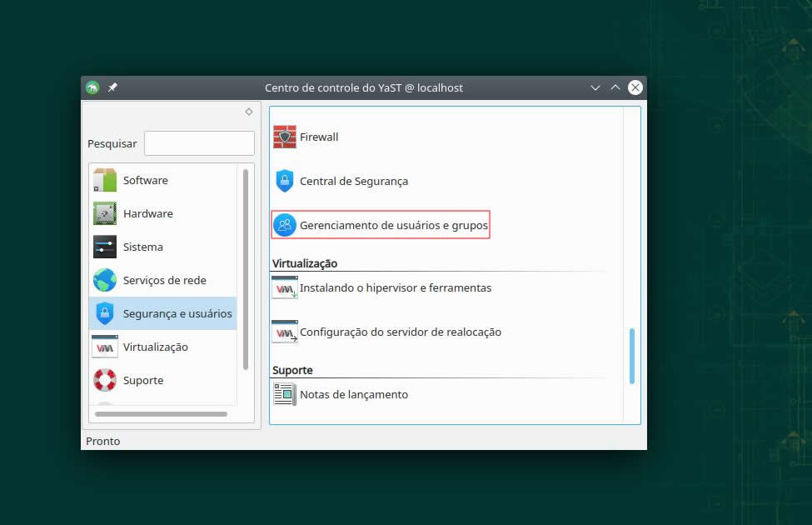
Task: Select the Software category icon
Action: [105, 180]
